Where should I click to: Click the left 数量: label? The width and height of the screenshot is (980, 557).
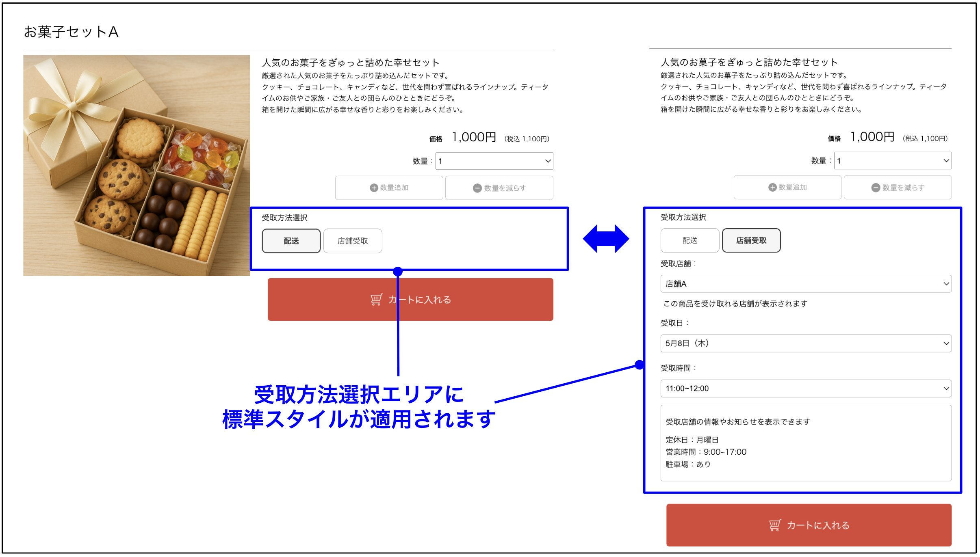pyautogui.click(x=423, y=161)
